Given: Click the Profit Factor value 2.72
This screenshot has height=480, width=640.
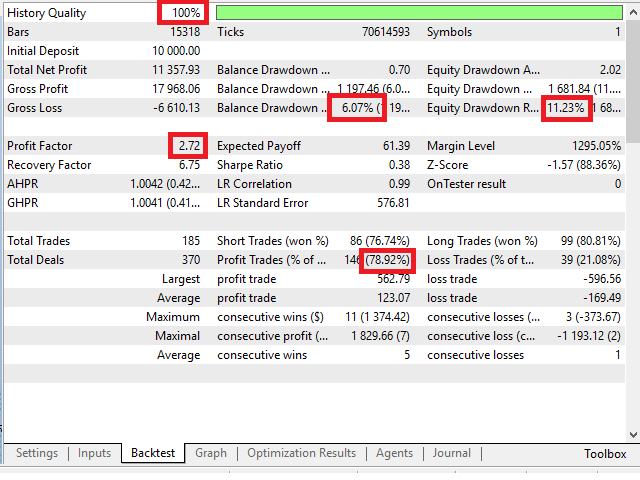Looking at the screenshot, I should point(186,146).
